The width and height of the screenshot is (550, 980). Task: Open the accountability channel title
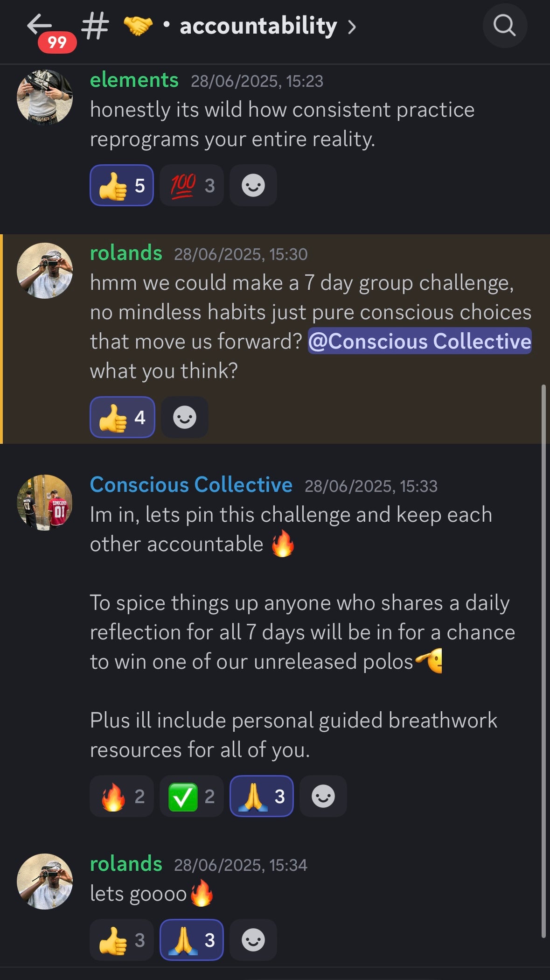pos(258,26)
